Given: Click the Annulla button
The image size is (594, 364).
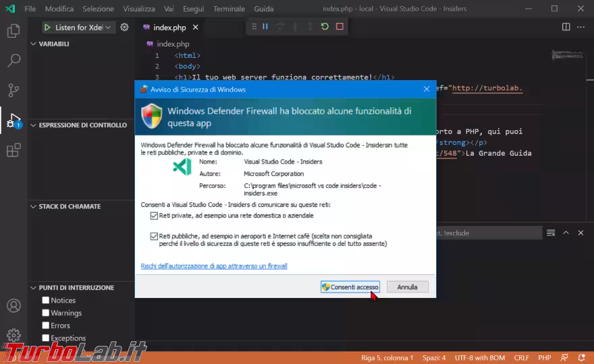Looking at the screenshot, I should pyautogui.click(x=407, y=287).
